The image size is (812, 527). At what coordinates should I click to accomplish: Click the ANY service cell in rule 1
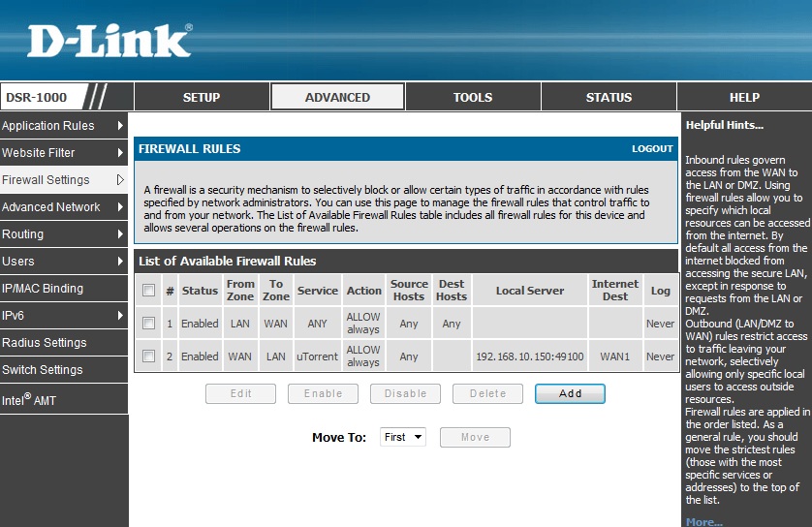pyautogui.click(x=317, y=324)
